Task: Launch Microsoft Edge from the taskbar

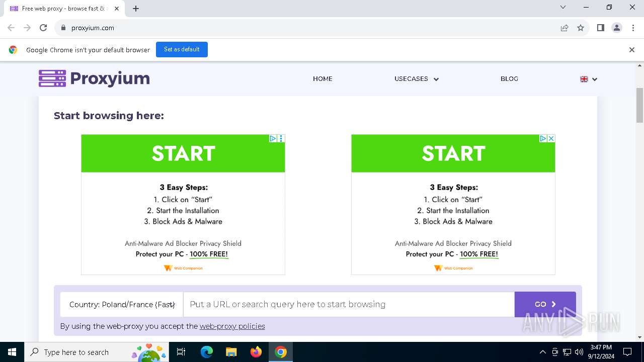Action: 207,352
